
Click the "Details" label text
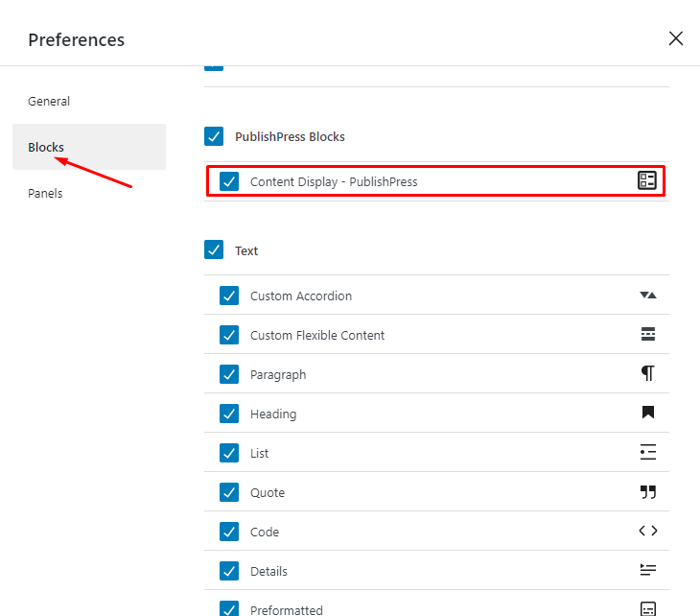coord(268,571)
